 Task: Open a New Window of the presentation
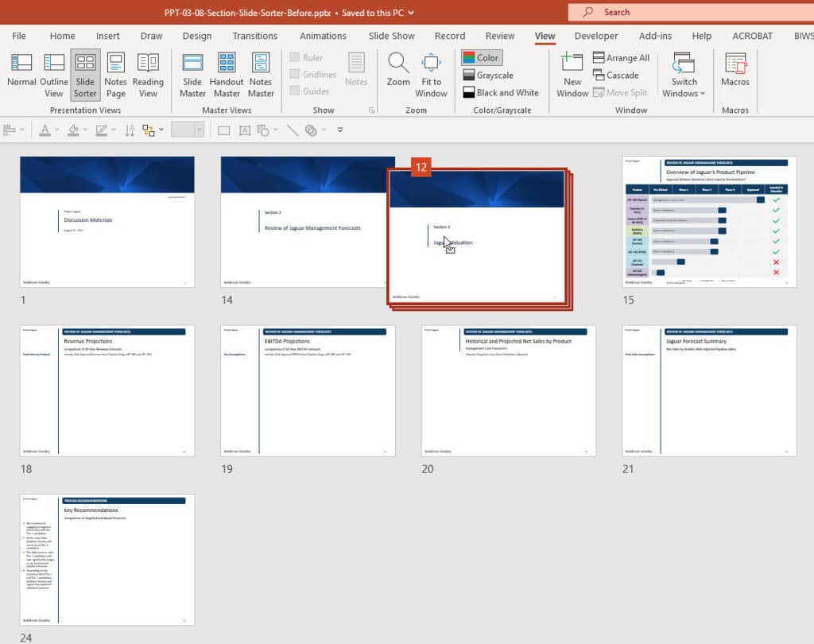click(x=572, y=74)
